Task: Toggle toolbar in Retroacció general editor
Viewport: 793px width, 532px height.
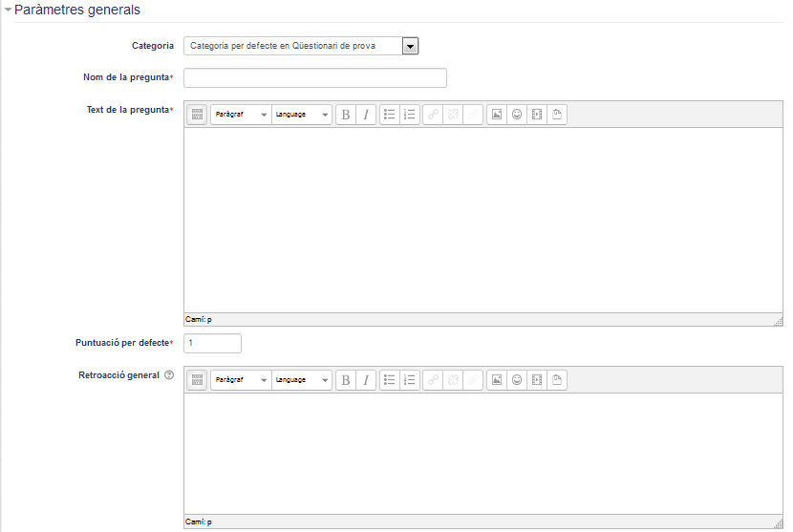Action: click(197, 380)
